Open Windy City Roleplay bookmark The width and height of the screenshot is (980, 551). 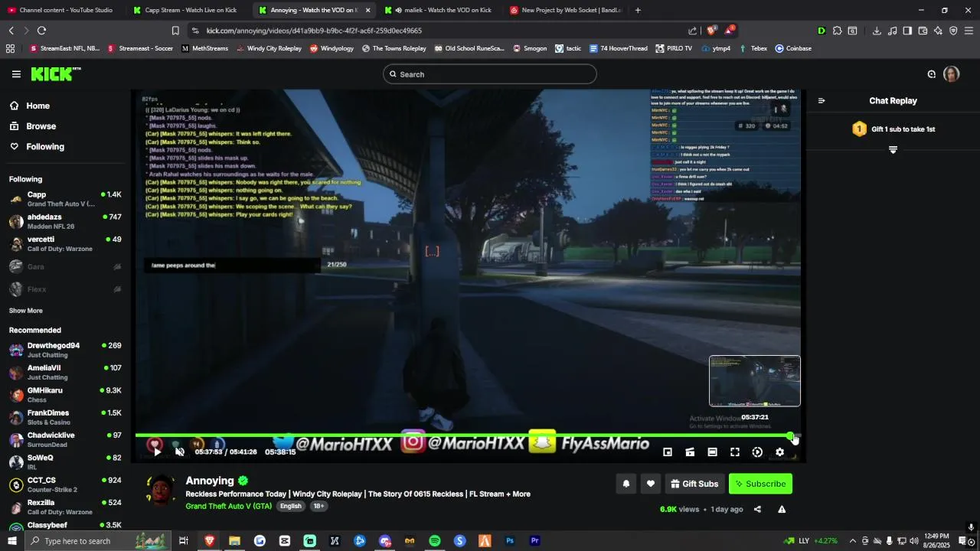point(269,48)
